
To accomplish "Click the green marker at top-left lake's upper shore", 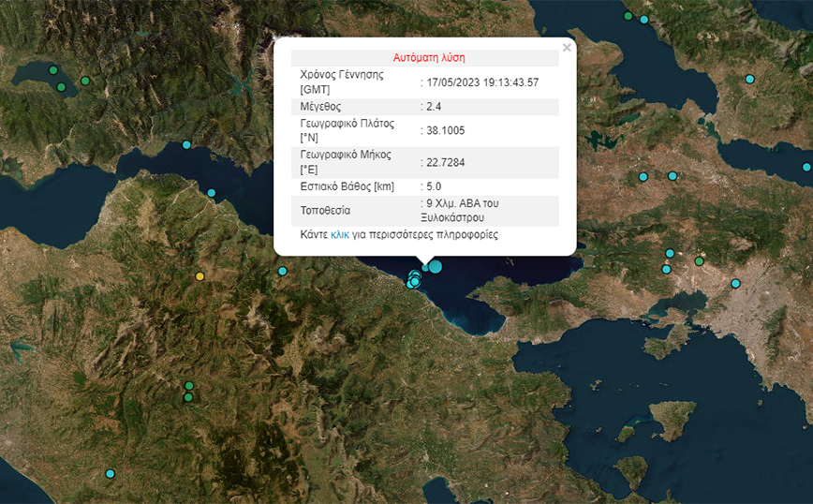I will [x=53, y=70].
